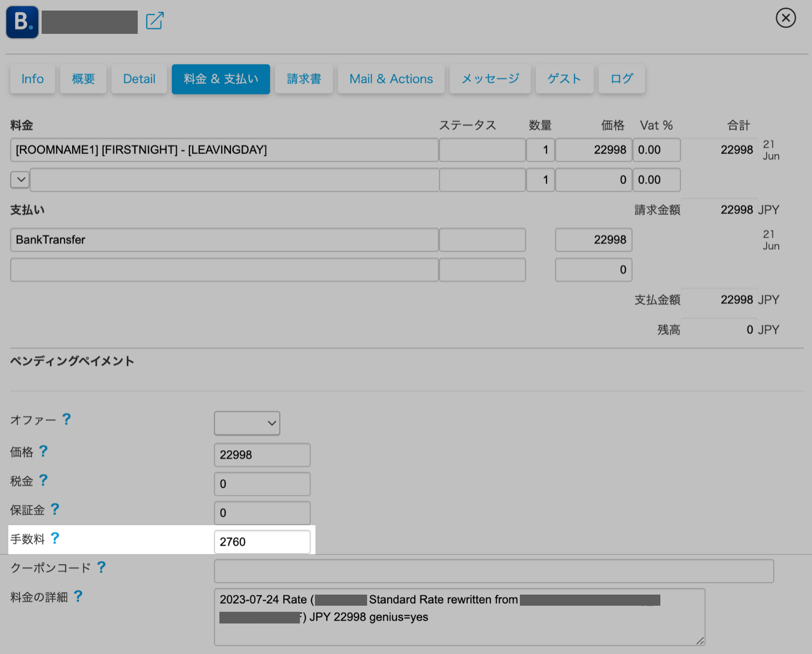Open the Mail & Actions tab
Viewport: 812px width, 654px height.
point(391,79)
